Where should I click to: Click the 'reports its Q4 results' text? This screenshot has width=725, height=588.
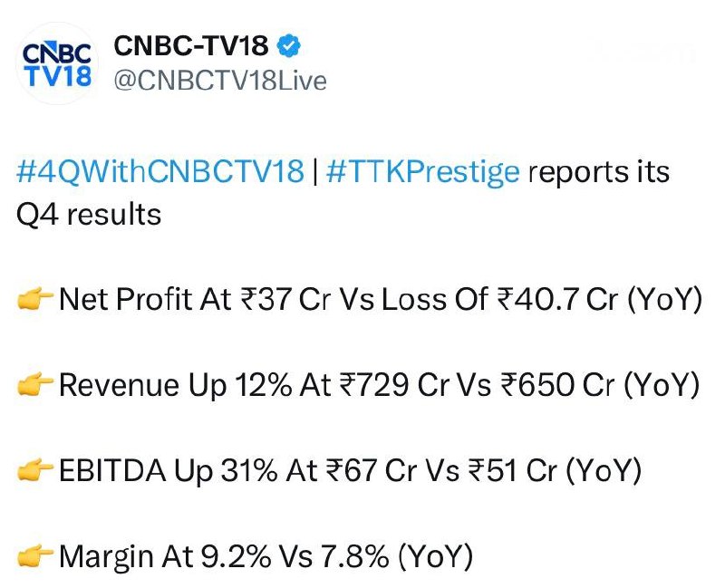tap(343, 193)
